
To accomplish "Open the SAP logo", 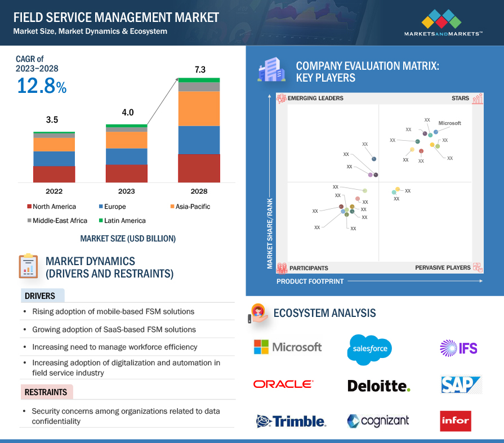I will point(461,384).
